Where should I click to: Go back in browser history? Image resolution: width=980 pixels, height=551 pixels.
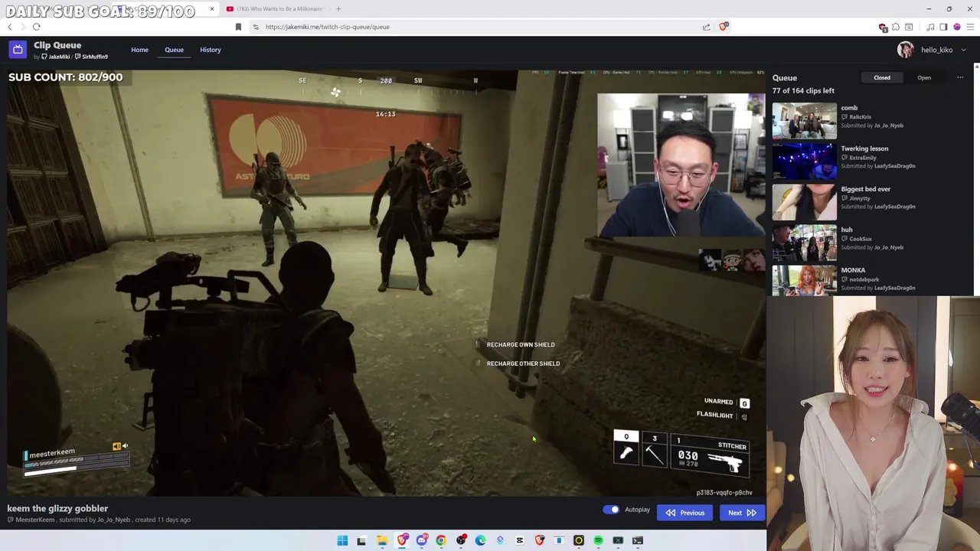pyautogui.click(x=10, y=27)
